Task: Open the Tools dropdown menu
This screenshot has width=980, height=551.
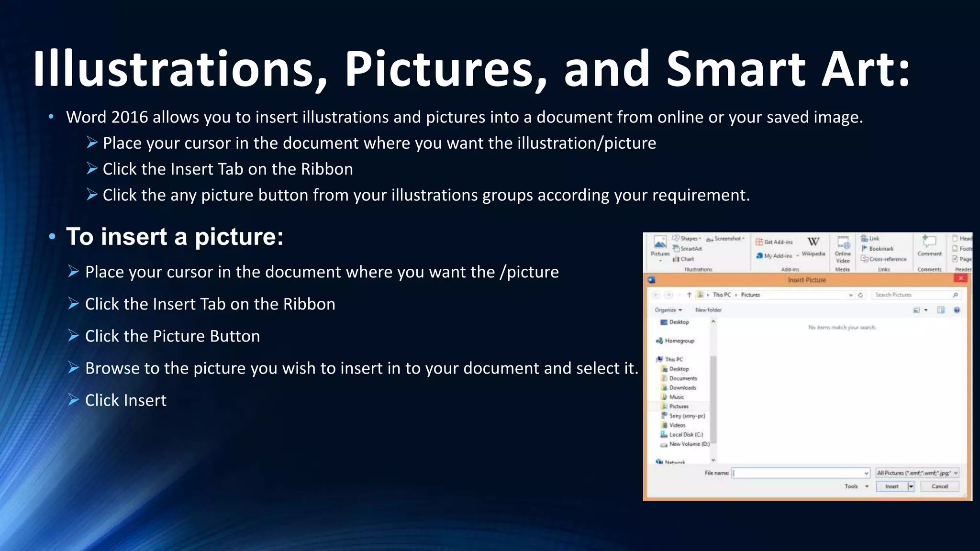Action: pos(857,486)
